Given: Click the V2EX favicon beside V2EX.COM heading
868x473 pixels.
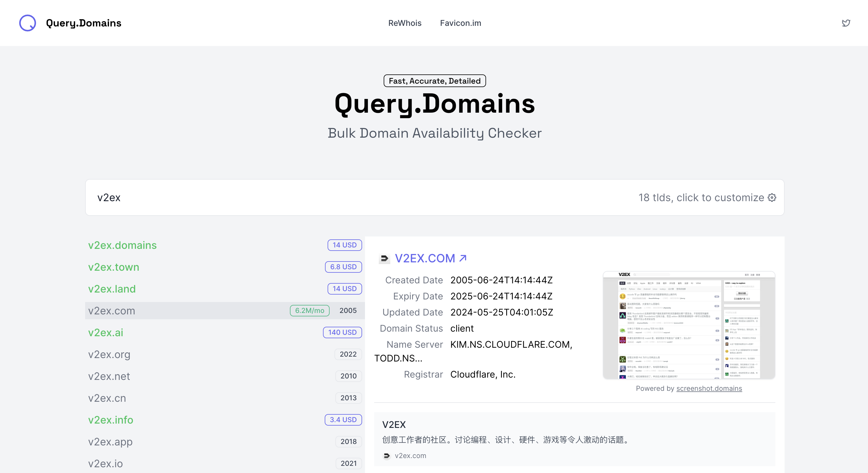Looking at the screenshot, I should tap(384, 259).
